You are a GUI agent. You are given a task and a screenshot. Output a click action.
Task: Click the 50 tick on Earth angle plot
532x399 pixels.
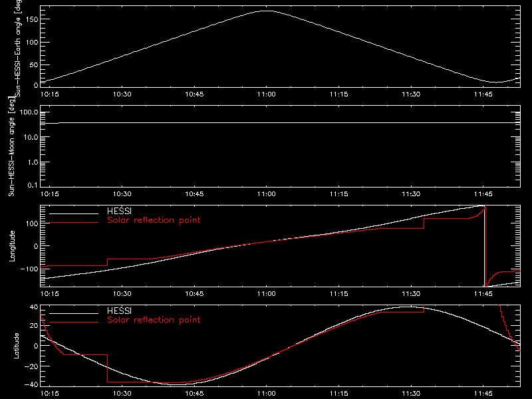pyautogui.click(x=34, y=65)
